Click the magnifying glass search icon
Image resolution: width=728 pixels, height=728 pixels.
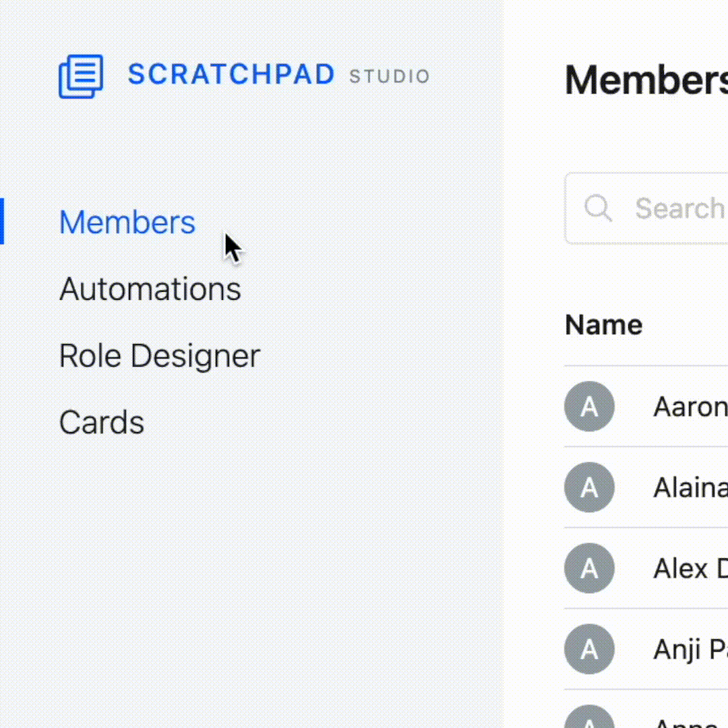599,209
